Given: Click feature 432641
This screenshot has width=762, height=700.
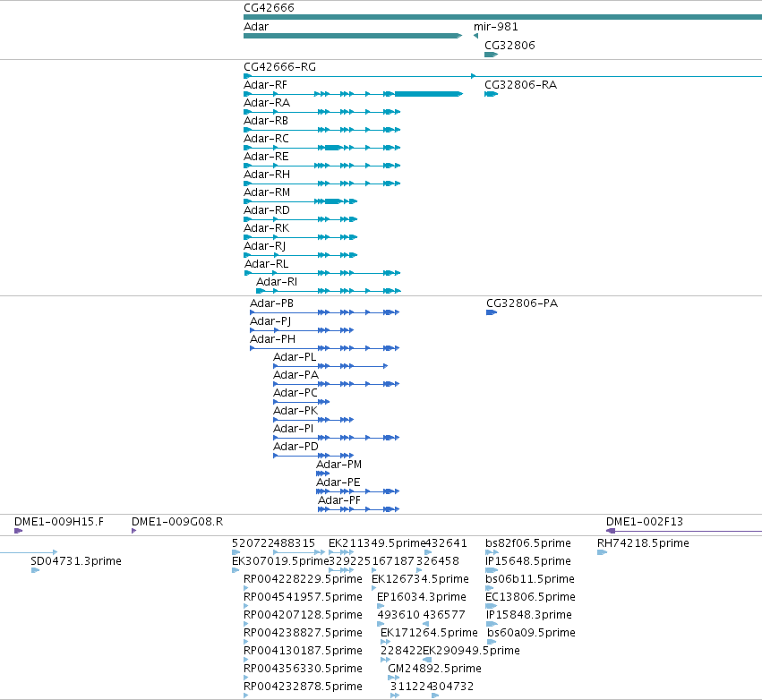Looking at the screenshot, I should click(x=428, y=552).
